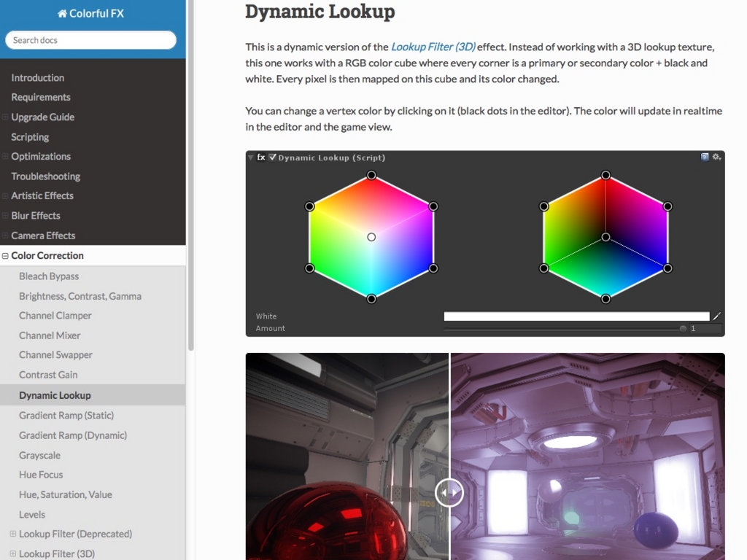
Task: Select the upper-right vertex of left cube
Action: 433,206
